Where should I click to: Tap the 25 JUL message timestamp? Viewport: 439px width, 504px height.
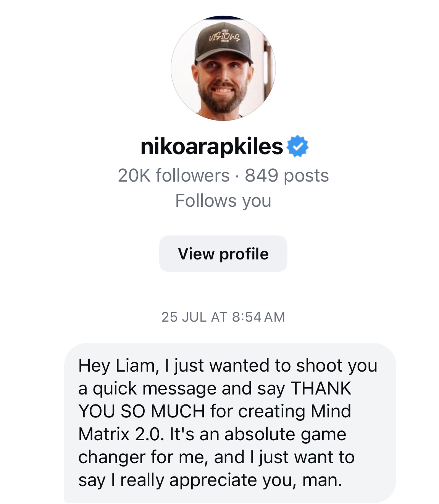223,317
